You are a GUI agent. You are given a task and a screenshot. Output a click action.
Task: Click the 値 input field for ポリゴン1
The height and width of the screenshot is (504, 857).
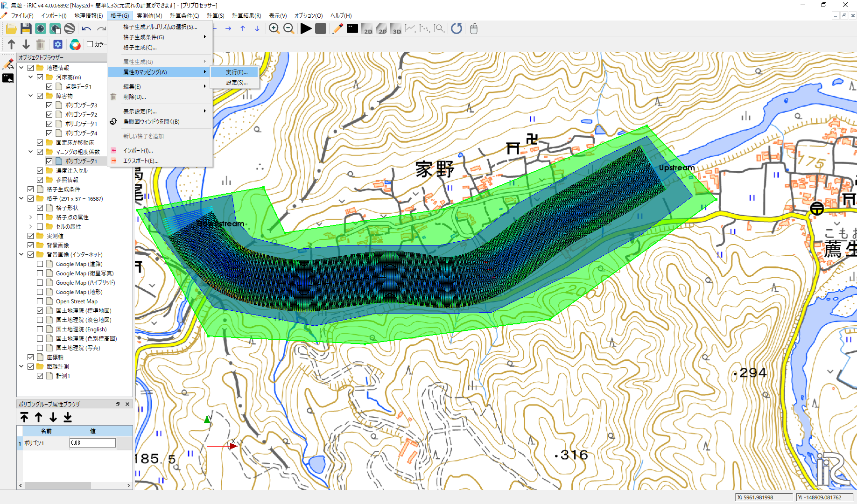coord(92,443)
